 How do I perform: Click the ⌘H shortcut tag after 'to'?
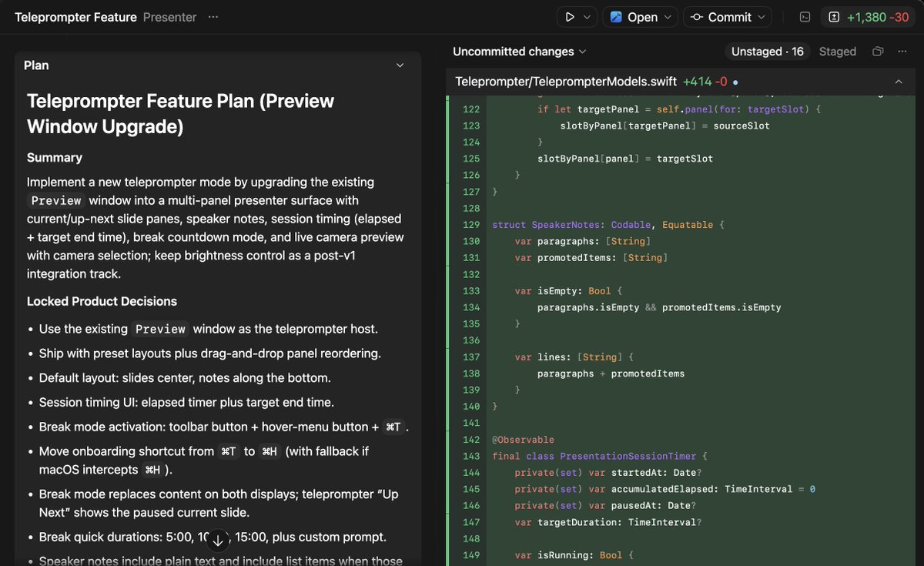pyautogui.click(x=269, y=451)
